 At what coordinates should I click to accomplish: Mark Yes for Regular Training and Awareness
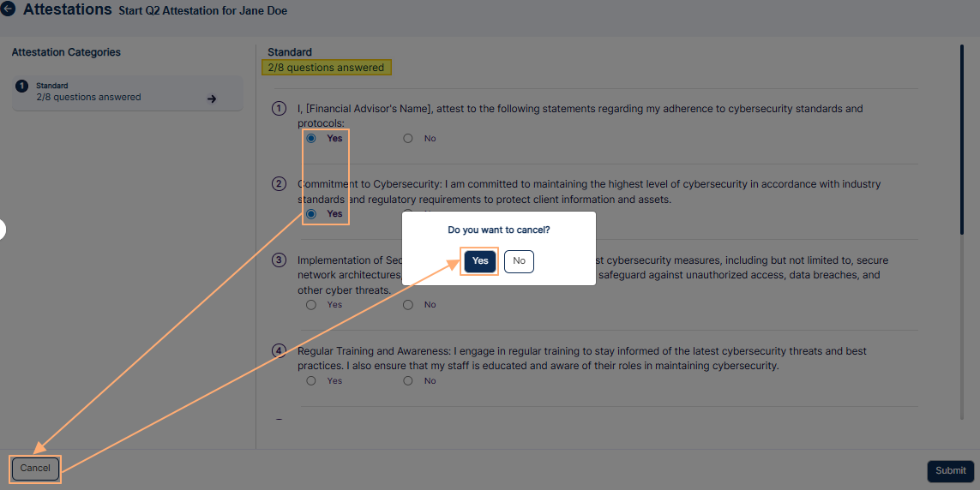(x=311, y=381)
